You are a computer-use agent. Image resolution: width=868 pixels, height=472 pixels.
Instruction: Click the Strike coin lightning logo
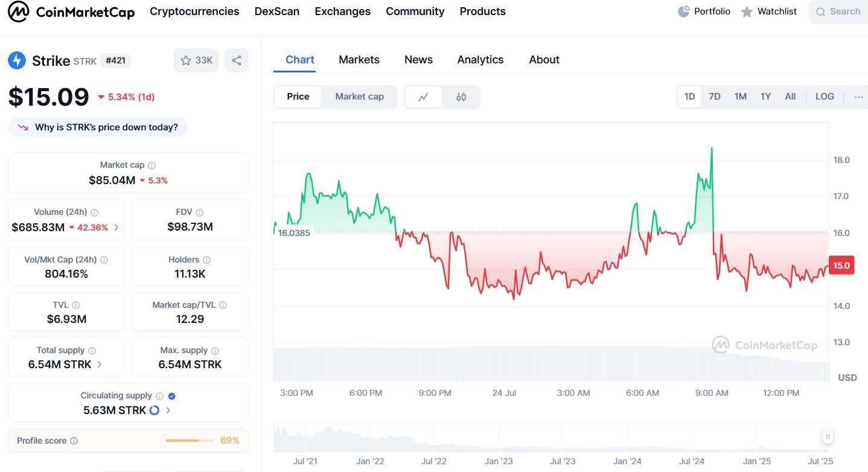pos(17,60)
